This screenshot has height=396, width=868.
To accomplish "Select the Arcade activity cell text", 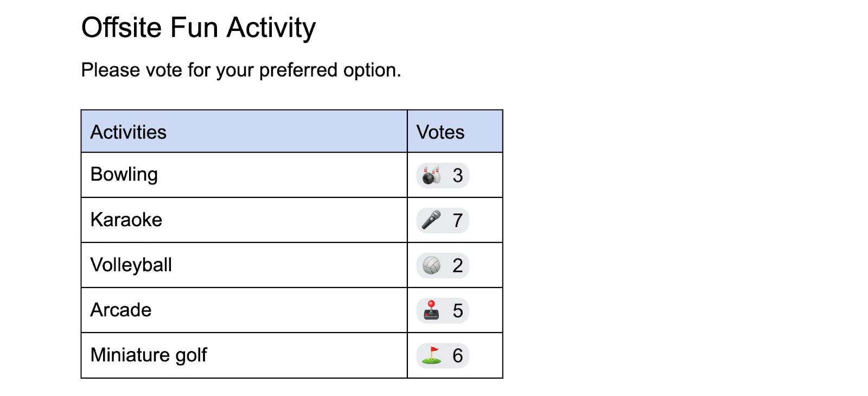I will pyautogui.click(x=121, y=310).
